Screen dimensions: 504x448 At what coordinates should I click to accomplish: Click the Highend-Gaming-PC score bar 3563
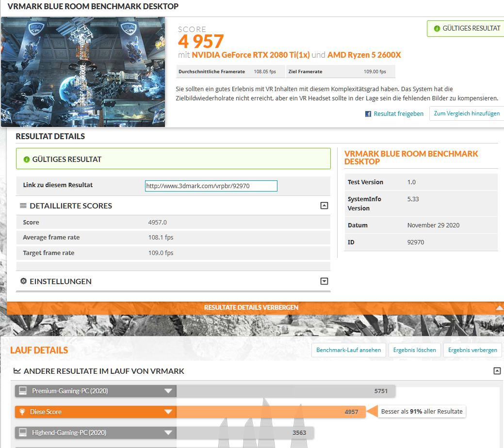(x=245, y=433)
